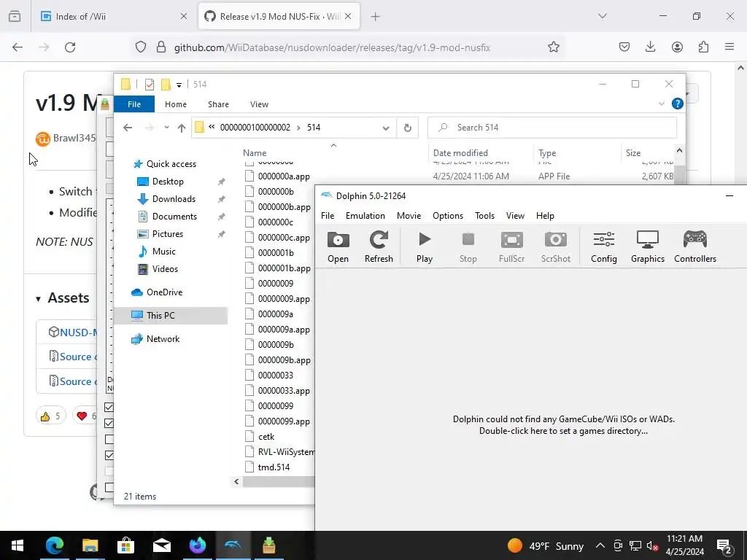
Task: Go back in Firefox browser
Action: coord(18,47)
